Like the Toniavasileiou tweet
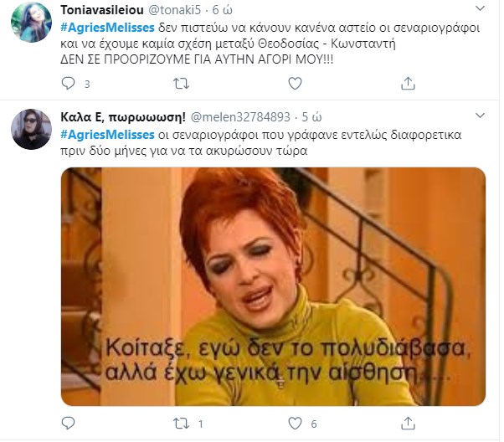 tap(295, 84)
